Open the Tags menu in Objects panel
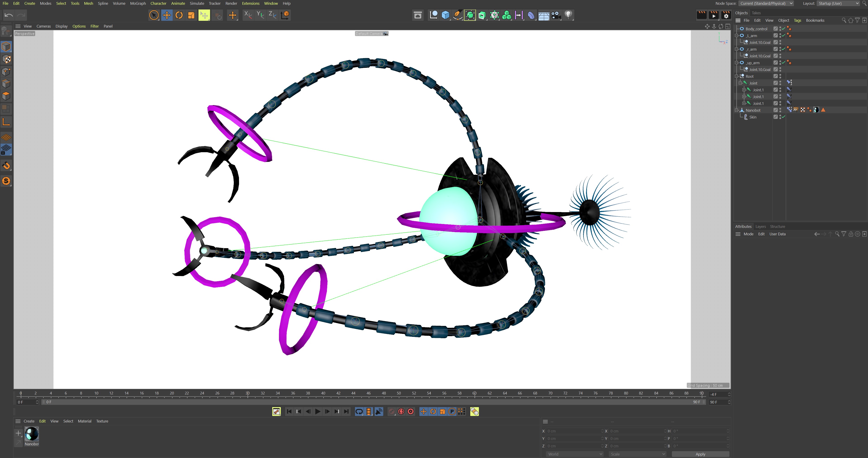This screenshot has width=868, height=458. pos(797,20)
